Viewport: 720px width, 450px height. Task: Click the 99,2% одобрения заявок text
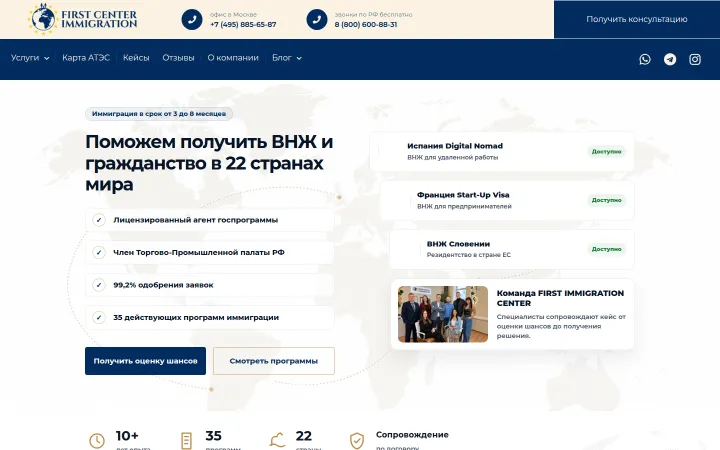[x=163, y=285]
